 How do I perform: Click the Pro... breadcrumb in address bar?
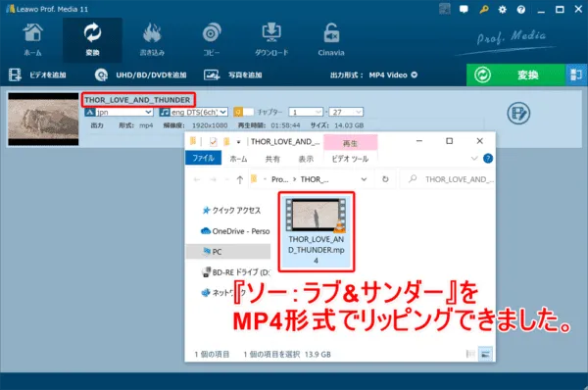(x=279, y=179)
